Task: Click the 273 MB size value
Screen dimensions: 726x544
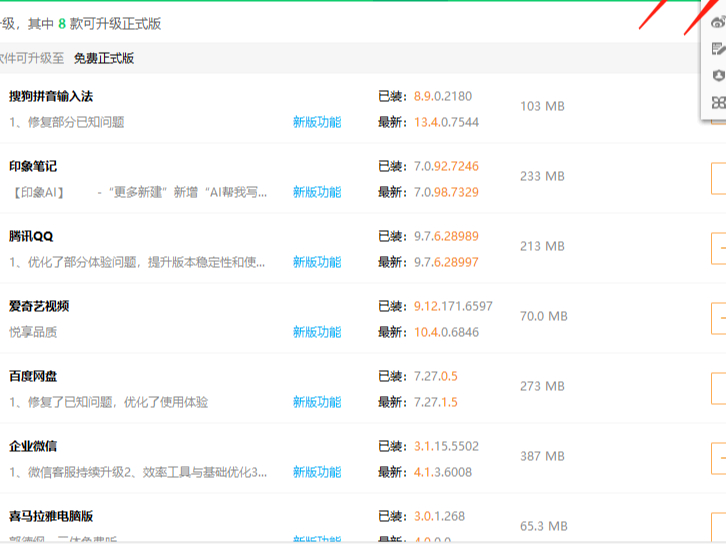Action: point(542,386)
